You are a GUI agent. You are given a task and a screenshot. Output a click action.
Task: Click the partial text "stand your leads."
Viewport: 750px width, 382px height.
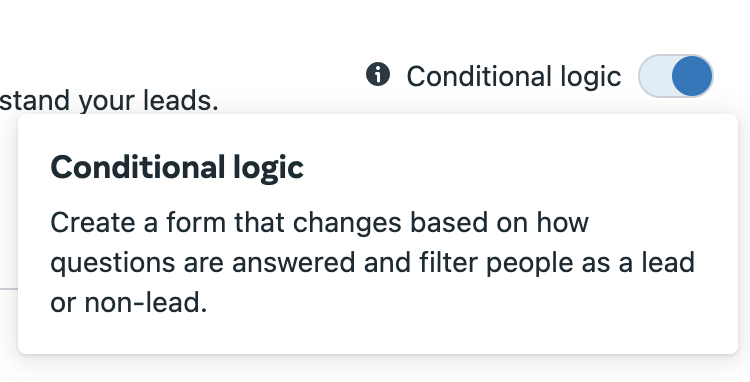point(109,101)
